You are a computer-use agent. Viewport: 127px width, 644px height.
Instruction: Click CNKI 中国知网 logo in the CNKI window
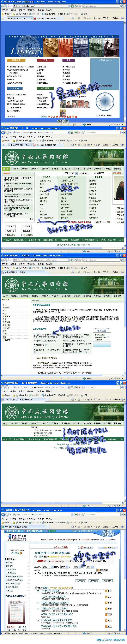(17, 537)
